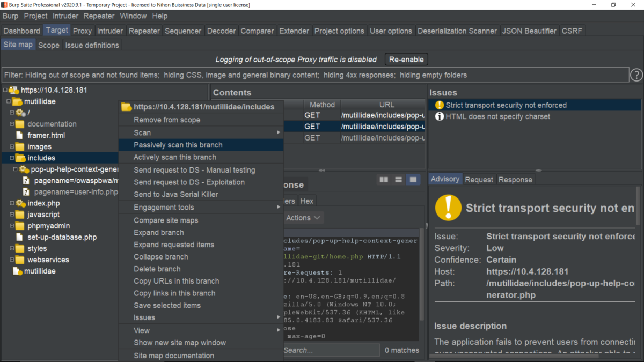The image size is (644, 362).
Task: Click the question-mark file icon for pagename=/owaspbwa
Action: pyautogui.click(x=26, y=181)
